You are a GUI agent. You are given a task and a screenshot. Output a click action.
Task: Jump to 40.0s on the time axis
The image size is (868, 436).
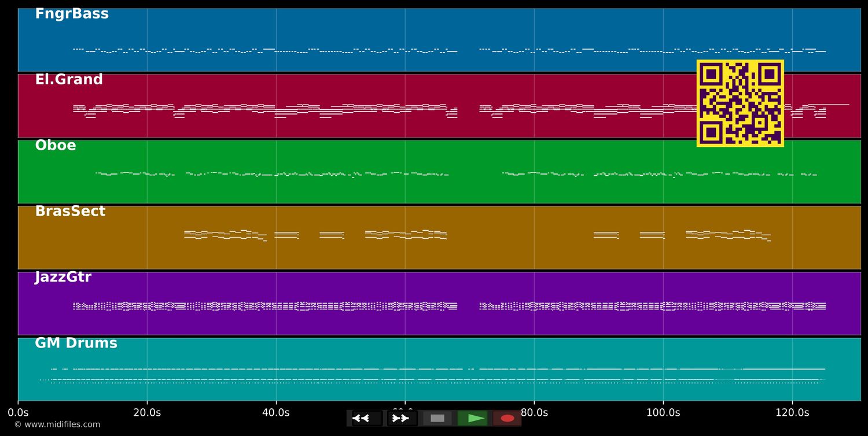[276, 413]
